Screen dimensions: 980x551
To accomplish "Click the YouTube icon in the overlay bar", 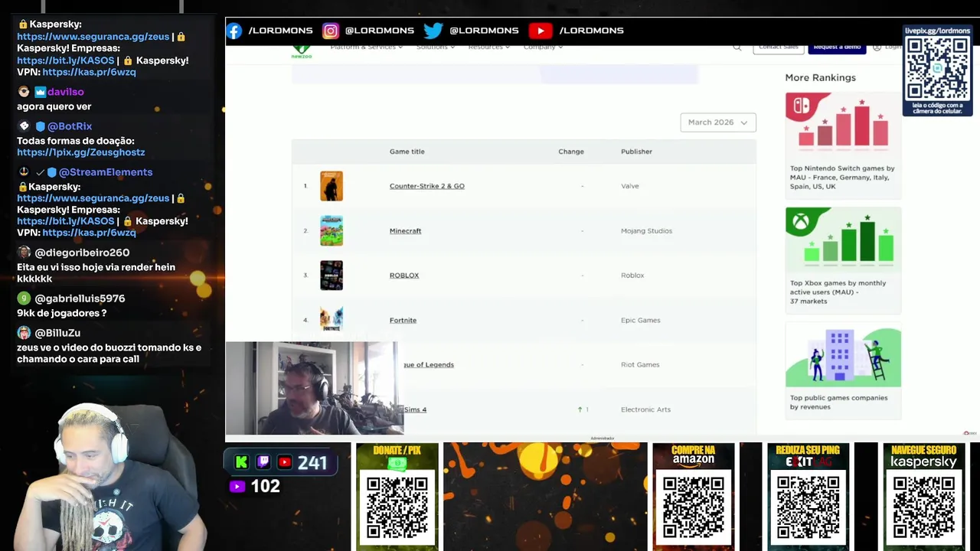I will [541, 31].
